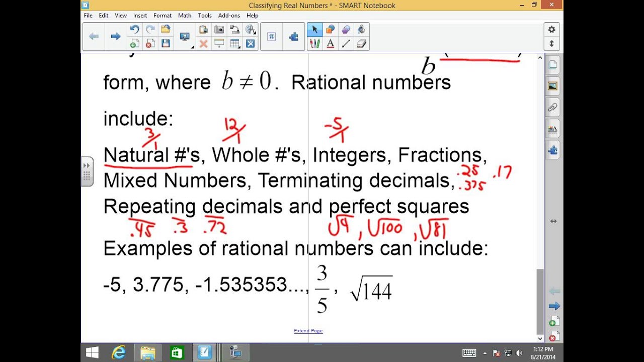Redo the last action
The width and height of the screenshot is (644, 362).
(150, 30)
